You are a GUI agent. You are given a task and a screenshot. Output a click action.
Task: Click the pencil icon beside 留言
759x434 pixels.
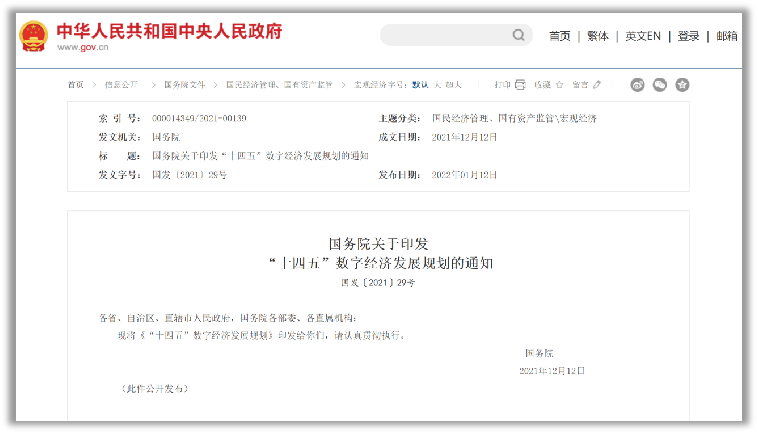(x=597, y=85)
